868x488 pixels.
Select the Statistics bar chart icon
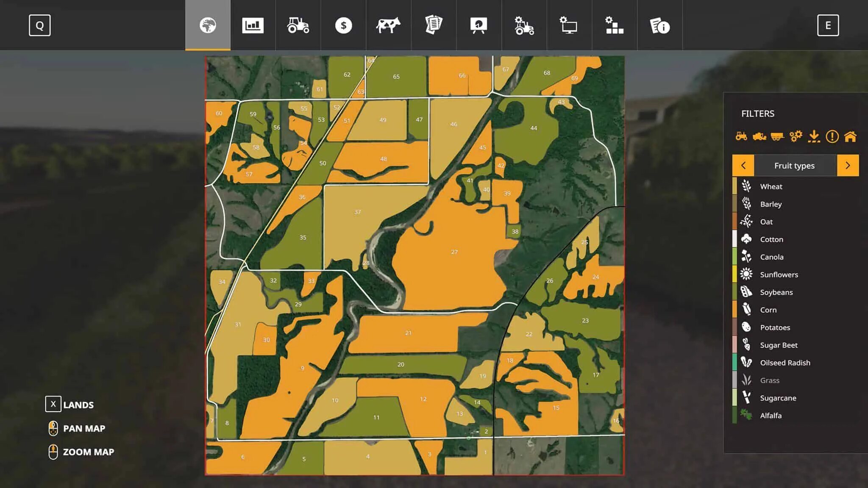pyautogui.click(x=253, y=25)
